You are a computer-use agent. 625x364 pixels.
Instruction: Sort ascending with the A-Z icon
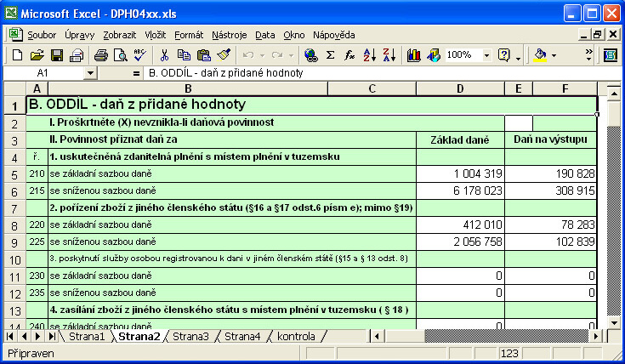(369, 55)
